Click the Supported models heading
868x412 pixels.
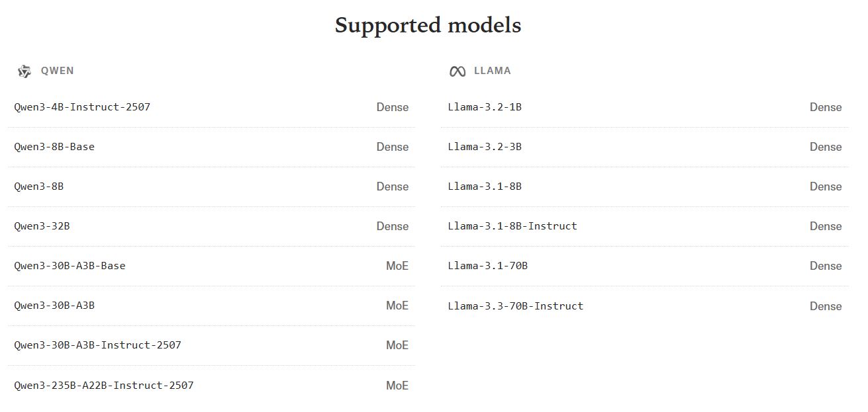[428, 25]
